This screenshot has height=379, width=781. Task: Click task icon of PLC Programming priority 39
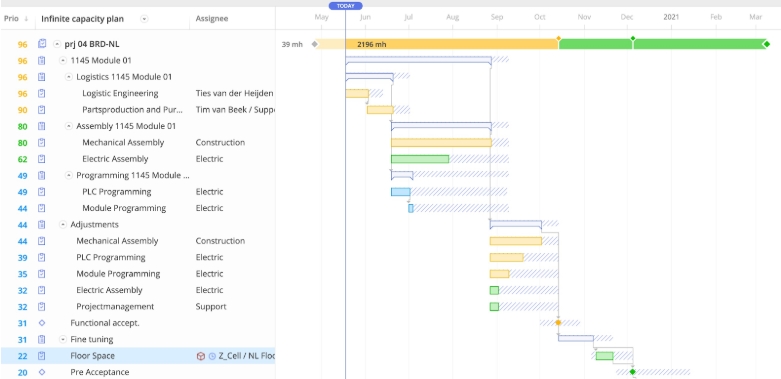[x=42, y=257]
